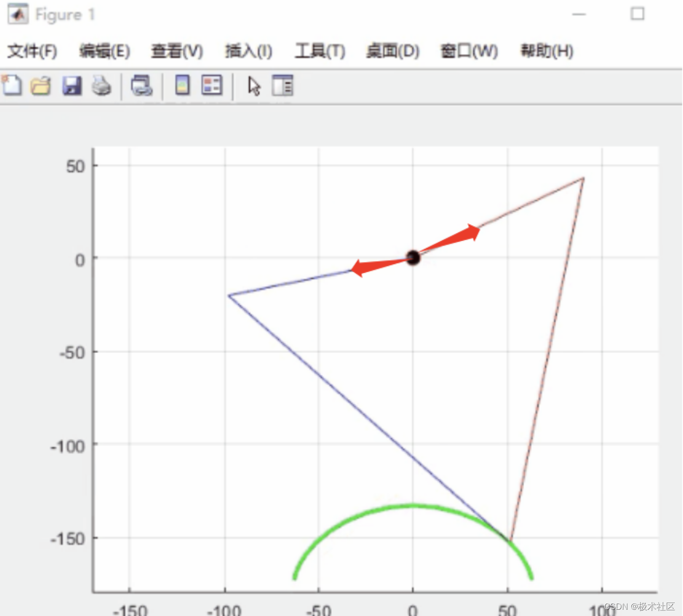683x616 pixels.
Task: Open file using the folder icon
Action: (x=40, y=86)
